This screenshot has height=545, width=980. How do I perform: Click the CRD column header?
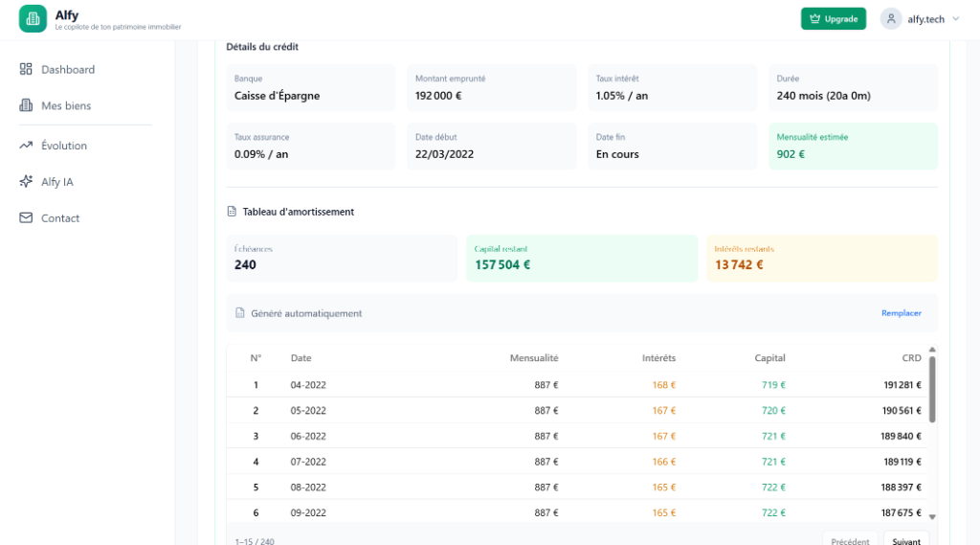pos(911,358)
